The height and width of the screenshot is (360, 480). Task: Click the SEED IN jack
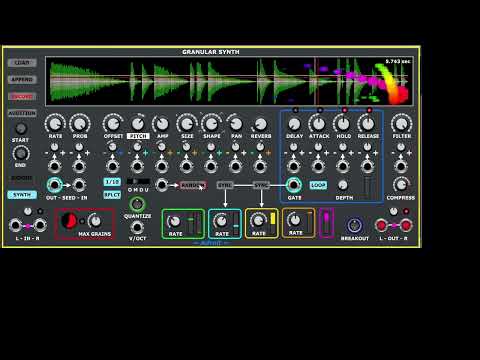point(79,185)
